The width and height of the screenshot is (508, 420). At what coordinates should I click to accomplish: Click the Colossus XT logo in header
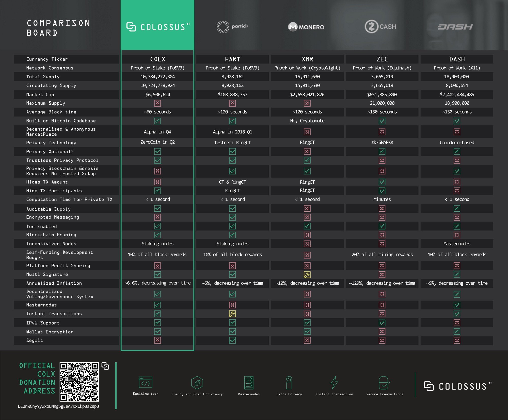pyautogui.click(x=158, y=27)
